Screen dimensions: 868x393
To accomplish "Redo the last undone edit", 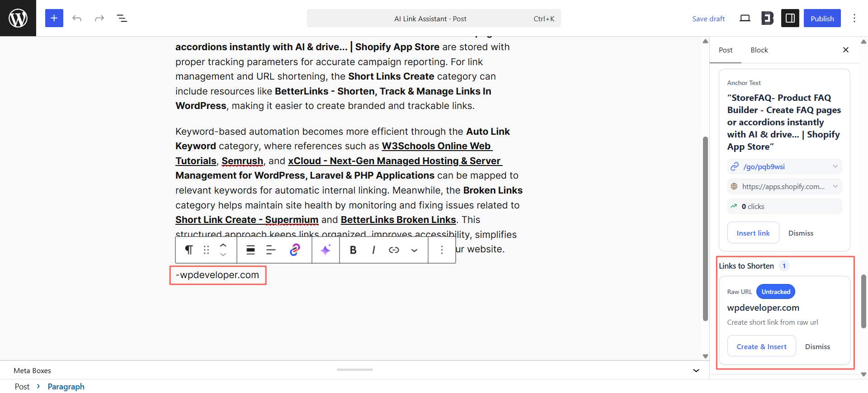I will (x=99, y=18).
